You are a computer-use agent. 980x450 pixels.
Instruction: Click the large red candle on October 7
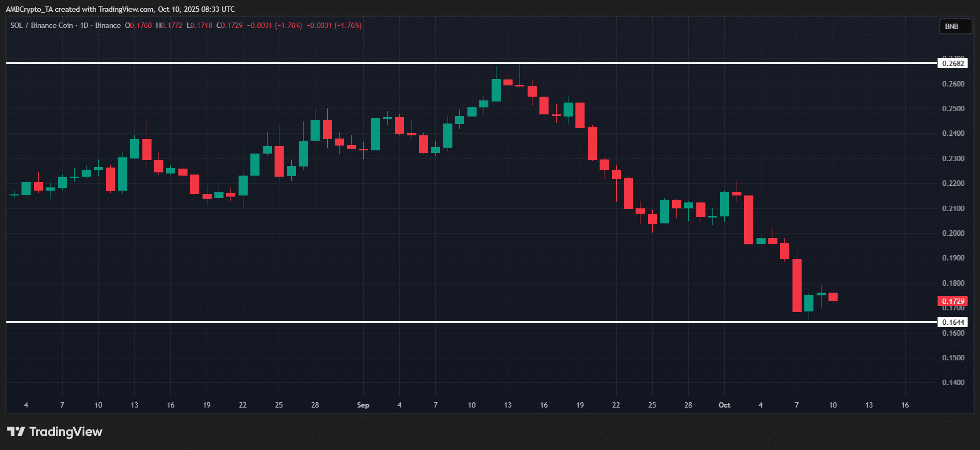[x=797, y=285]
